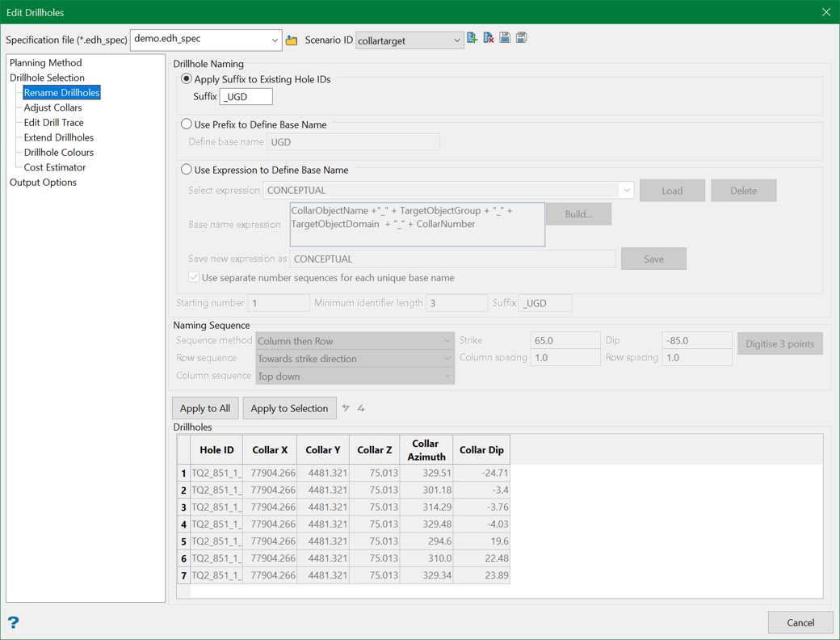Choose Use Prefix to Define Base Name

click(187, 124)
